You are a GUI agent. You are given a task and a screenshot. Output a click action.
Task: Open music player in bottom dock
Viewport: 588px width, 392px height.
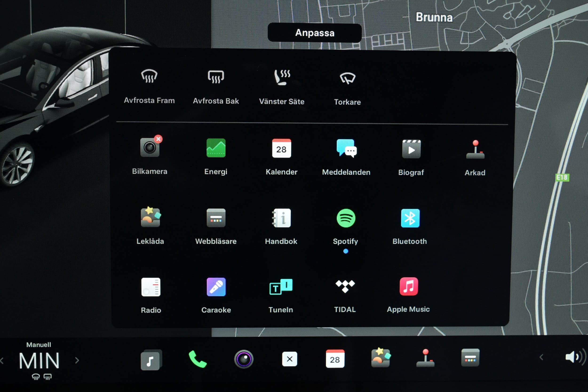click(x=151, y=360)
